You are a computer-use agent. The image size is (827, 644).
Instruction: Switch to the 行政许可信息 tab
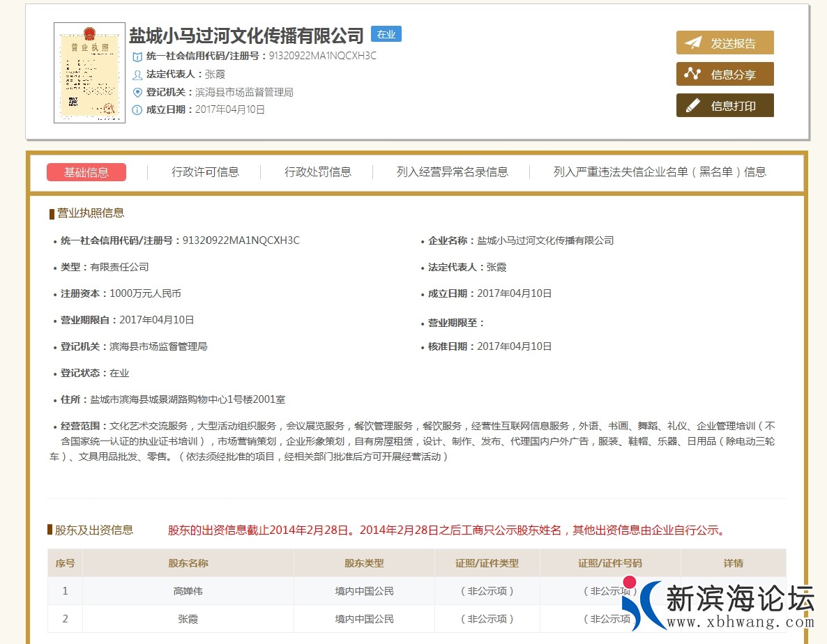208,171
